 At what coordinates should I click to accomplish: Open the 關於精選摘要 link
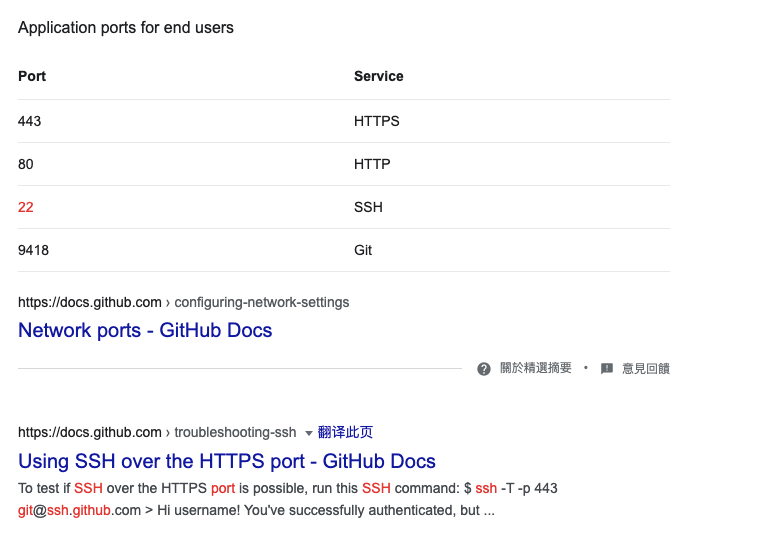click(536, 368)
